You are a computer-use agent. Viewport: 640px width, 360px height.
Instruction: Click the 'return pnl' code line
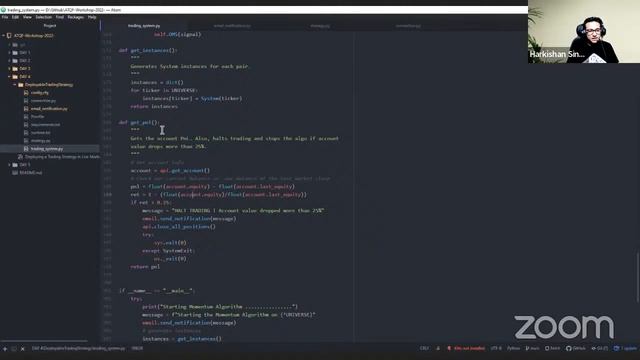pos(145,267)
